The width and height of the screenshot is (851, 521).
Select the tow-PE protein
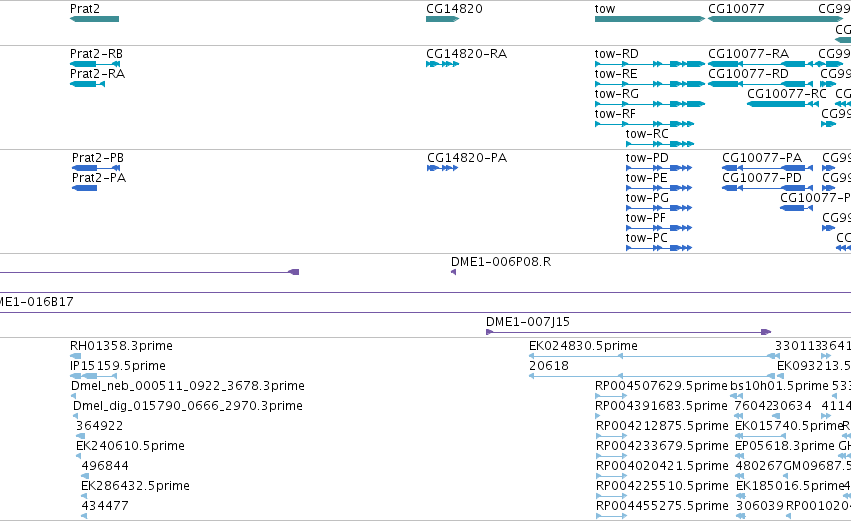pos(659,188)
